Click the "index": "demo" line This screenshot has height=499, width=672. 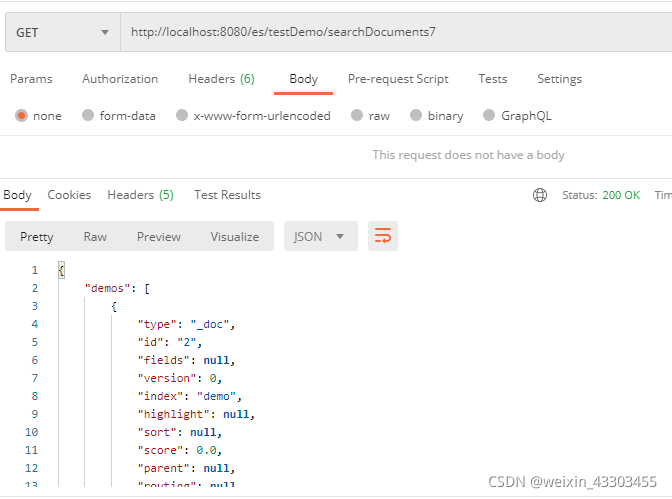(189, 396)
